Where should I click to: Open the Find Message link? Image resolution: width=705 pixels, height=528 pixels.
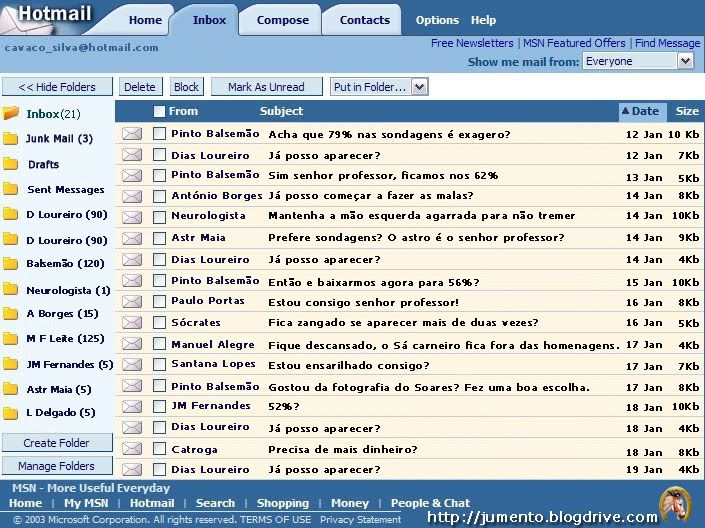coord(667,43)
